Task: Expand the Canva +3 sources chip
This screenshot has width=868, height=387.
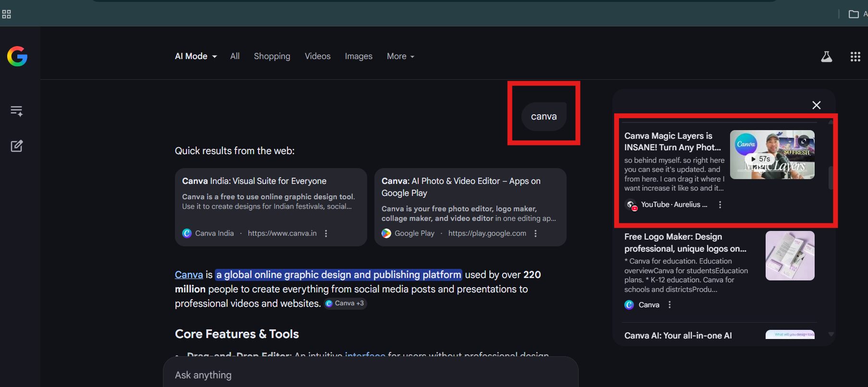Action: click(x=345, y=303)
